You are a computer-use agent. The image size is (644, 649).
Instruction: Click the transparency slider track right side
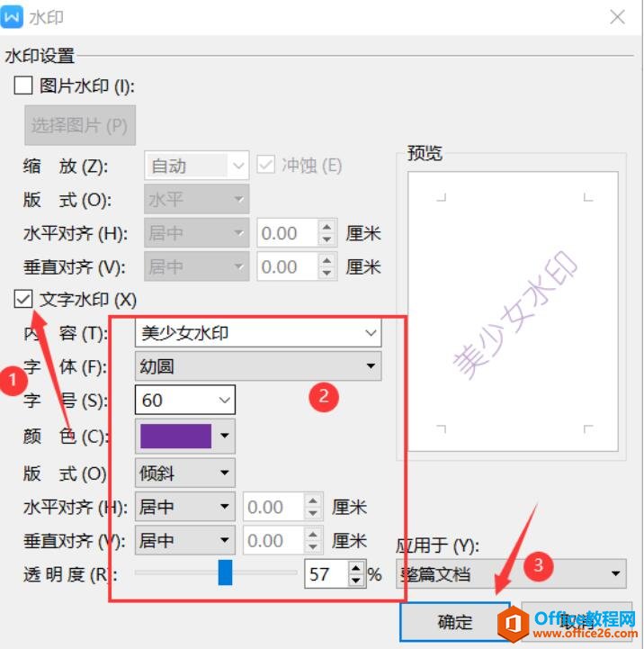point(264,572)
